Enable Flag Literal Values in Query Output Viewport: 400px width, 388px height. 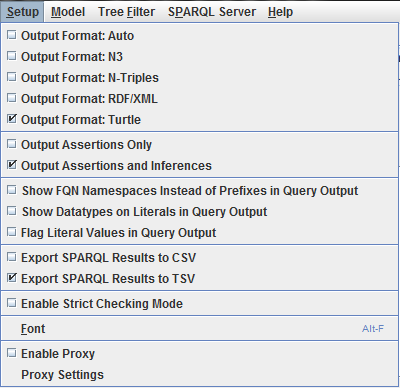(x=199, y=232)
